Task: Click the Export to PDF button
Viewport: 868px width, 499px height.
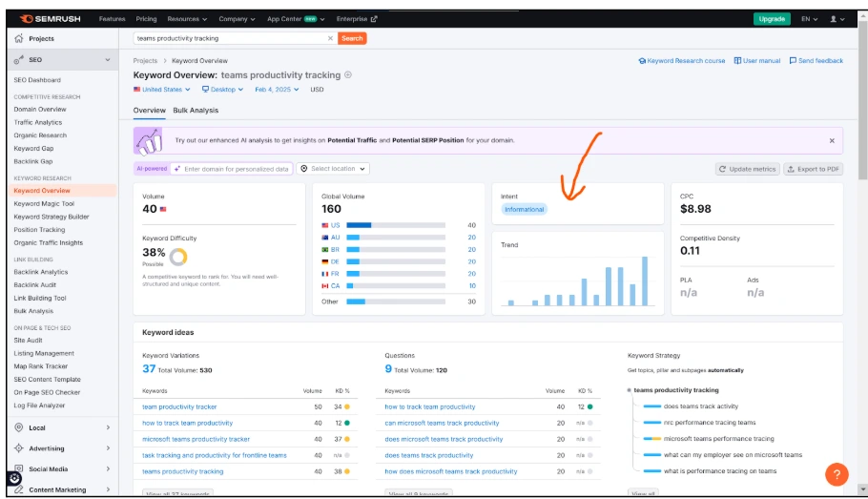Action: (x=814, y=169)
